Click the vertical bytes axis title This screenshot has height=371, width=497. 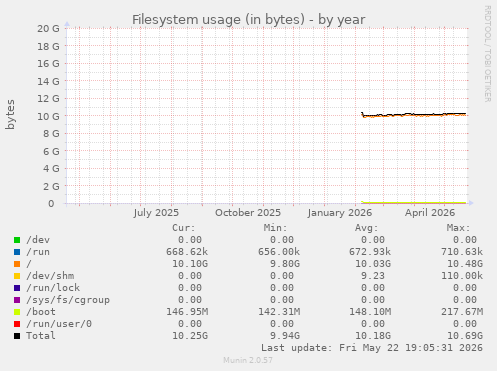pyautogui.click(x=10, y=114)
